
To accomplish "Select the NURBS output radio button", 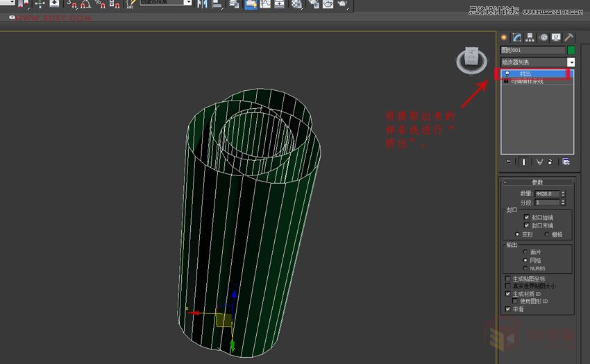I will (x=525, y=268).
